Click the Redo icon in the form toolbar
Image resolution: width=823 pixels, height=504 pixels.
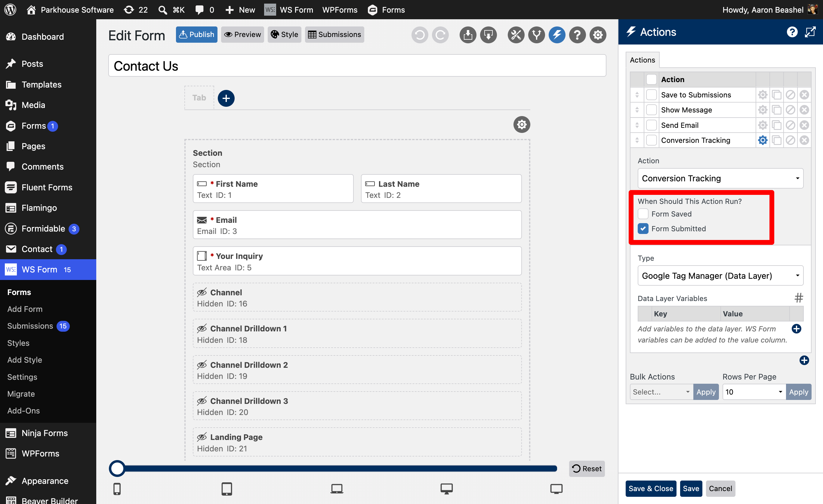pyautogui.click(x=440, y=35)
